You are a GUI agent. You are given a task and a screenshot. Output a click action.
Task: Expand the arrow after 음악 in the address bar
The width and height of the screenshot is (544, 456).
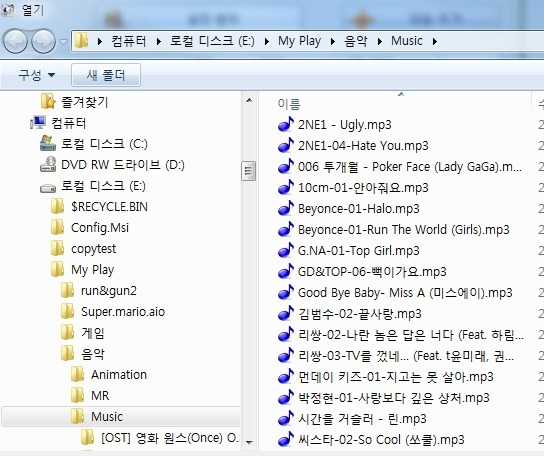pos(380,42)
